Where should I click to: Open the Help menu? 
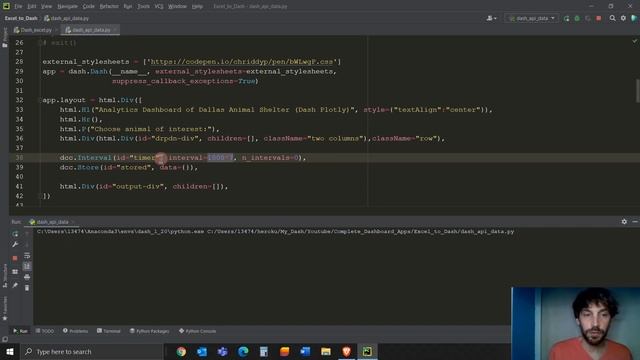tap(198, 7)
